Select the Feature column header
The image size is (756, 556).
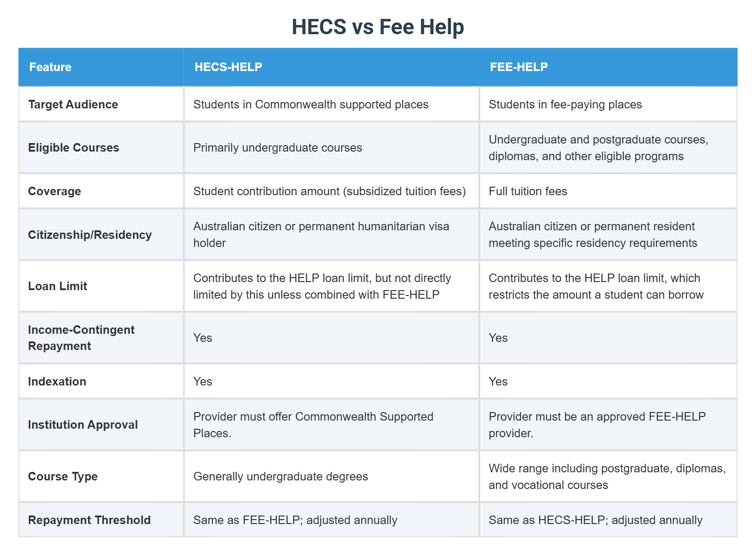pyautogui.click(x=50, y=67)
